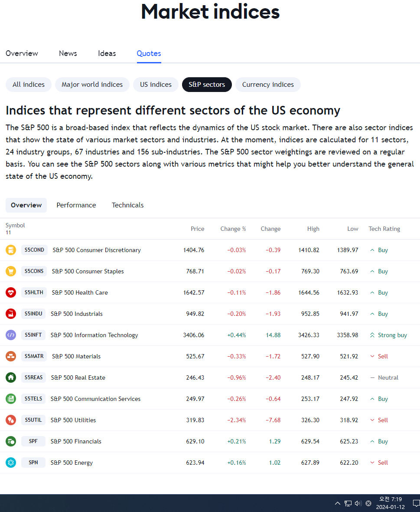Sort table by Change column header
The width and height of the screenshot is (420, 512).
[x=270, y=229]
